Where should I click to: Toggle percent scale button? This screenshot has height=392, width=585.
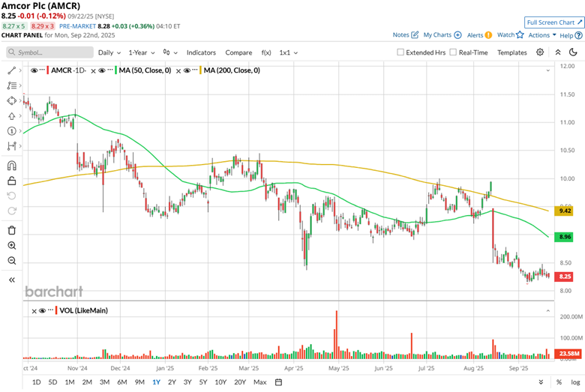click(559, 382)
